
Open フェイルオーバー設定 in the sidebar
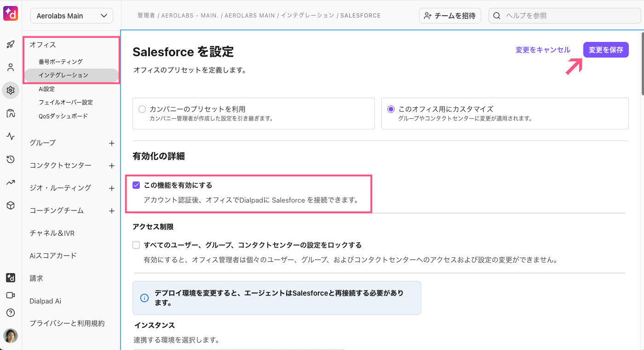[66, 102]
